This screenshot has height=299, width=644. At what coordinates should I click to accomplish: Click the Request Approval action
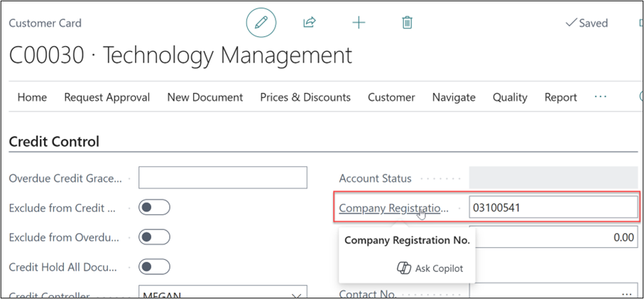[107, 97]
